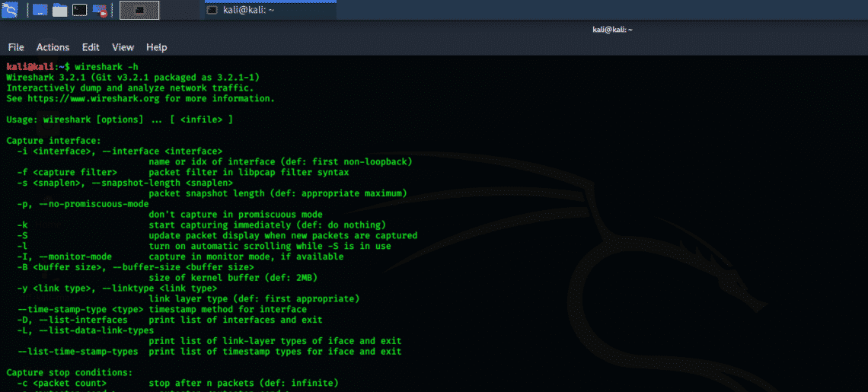The image size is (868, 392).
Task: Click the 'Capture interface:' heading
Action: [x=54, y=141]
